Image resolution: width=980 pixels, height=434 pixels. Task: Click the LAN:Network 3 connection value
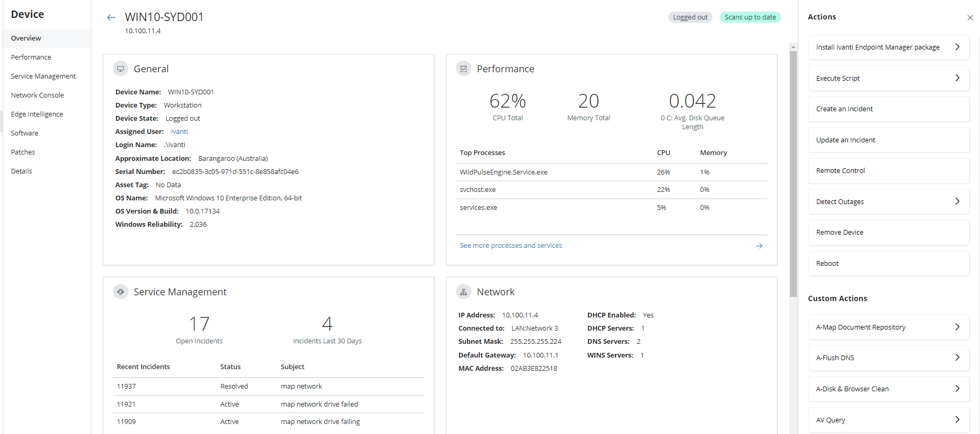point(535,329)
